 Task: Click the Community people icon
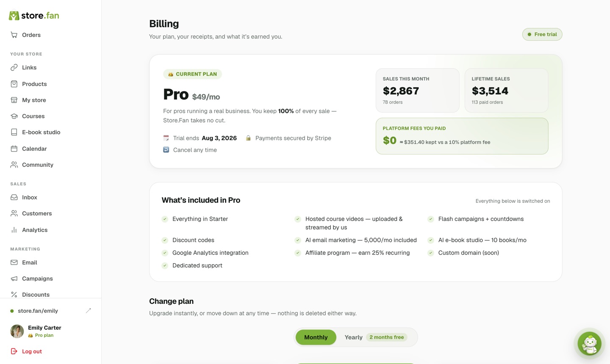point(14,165)
